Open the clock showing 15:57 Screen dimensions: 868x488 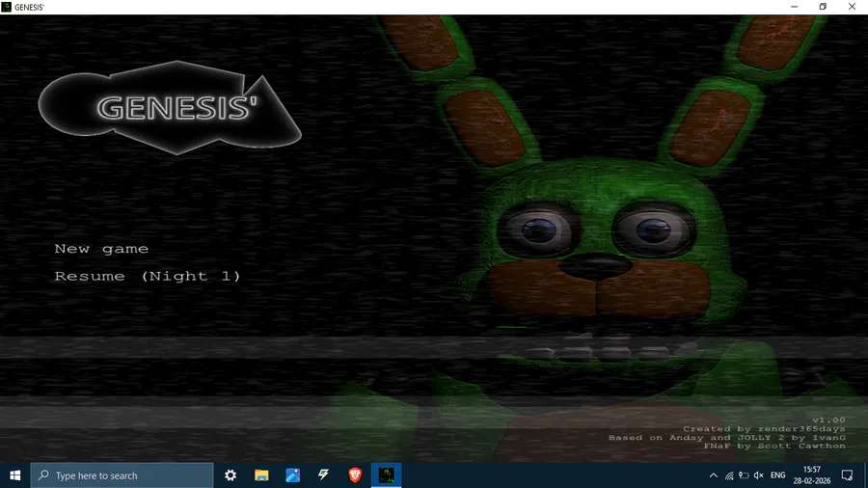[x=811, y=475]
